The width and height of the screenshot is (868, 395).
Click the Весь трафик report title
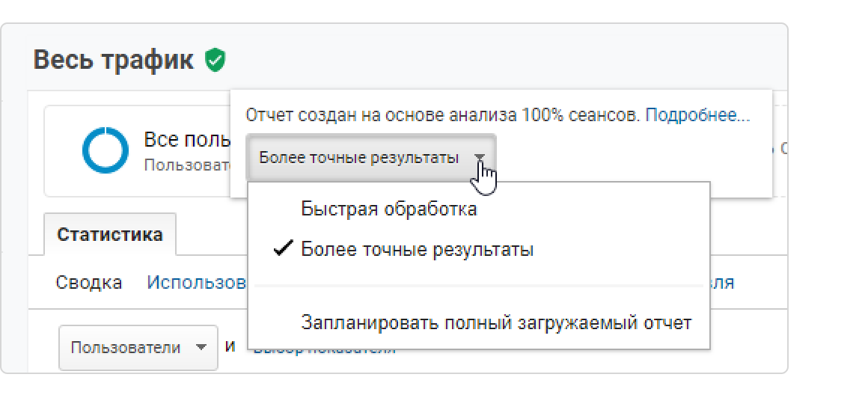tap(113, 60)
